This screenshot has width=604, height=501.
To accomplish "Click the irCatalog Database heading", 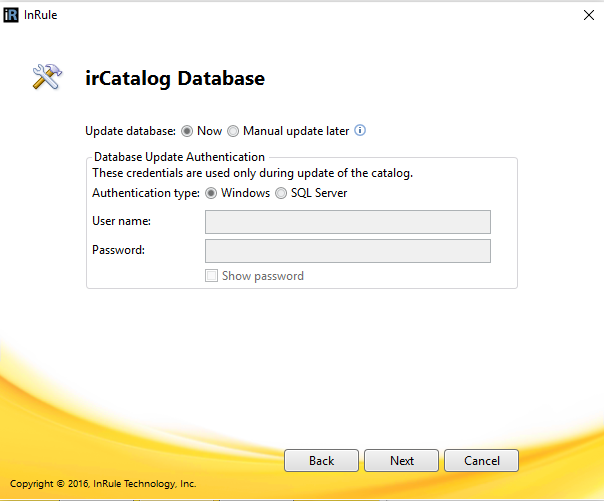I will [x=175, y=78].
